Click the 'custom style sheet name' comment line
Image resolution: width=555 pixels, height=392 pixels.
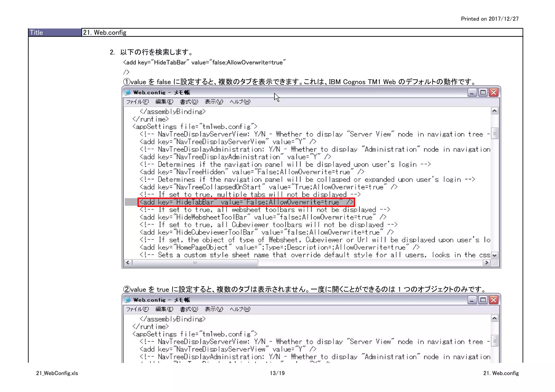[315, 255]
